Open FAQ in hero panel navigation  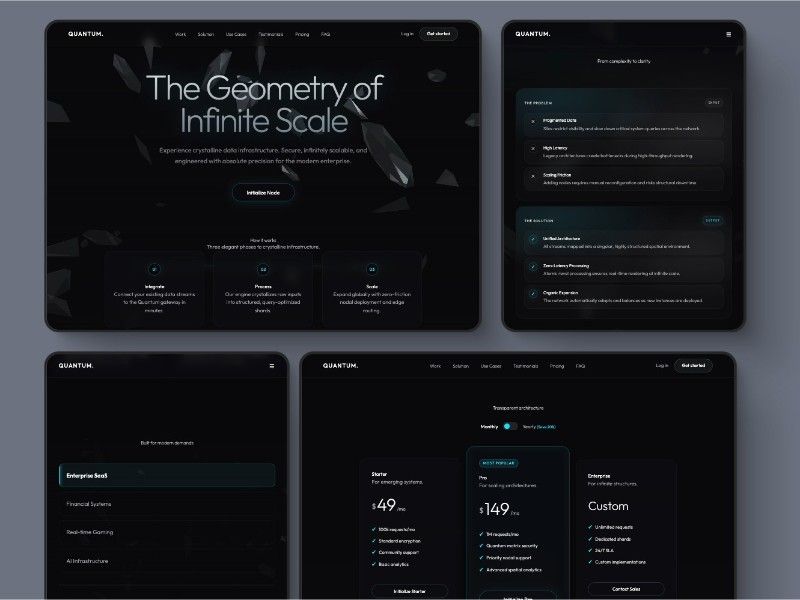[x=326, y=34]
